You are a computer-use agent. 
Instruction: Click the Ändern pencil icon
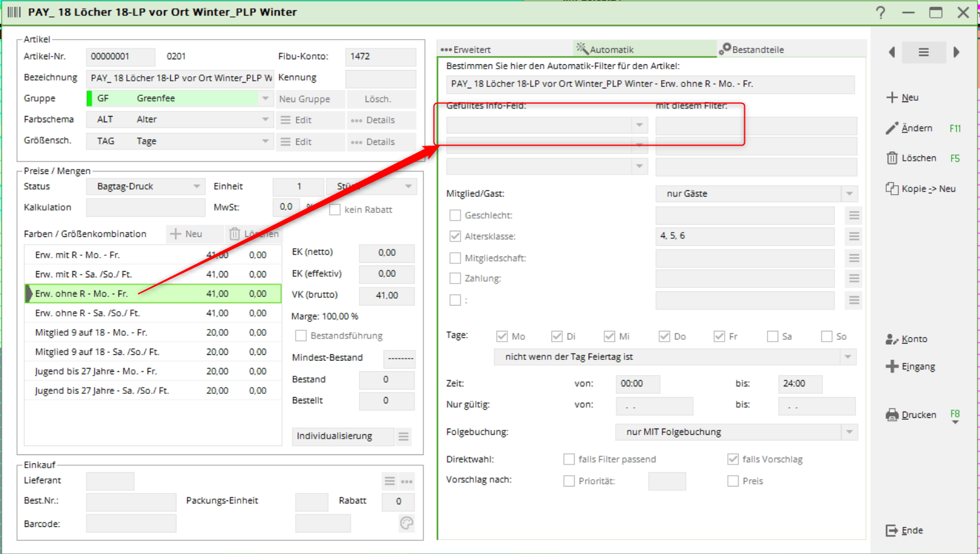tap(892, 128)
